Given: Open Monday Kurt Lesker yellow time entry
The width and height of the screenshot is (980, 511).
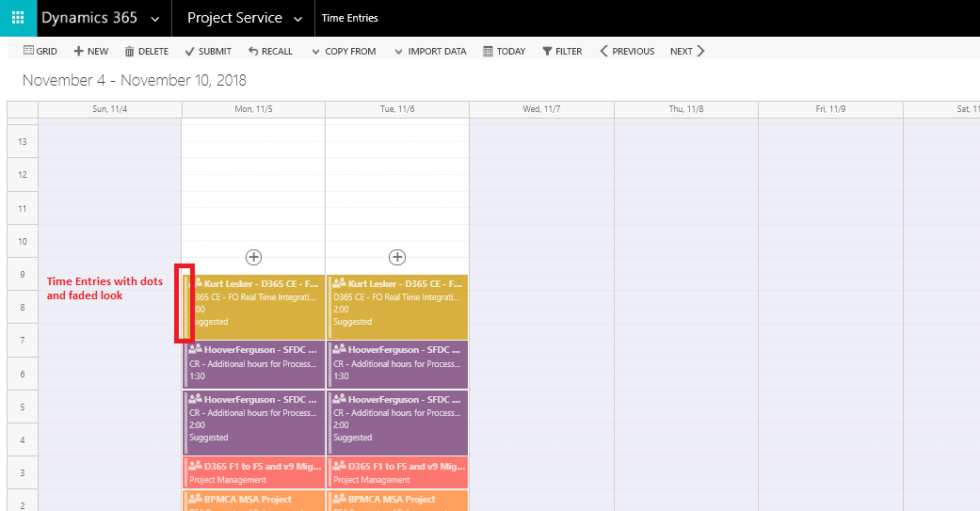Looking at the screenshot, I should pyautogui.click(x=254, y=307).
